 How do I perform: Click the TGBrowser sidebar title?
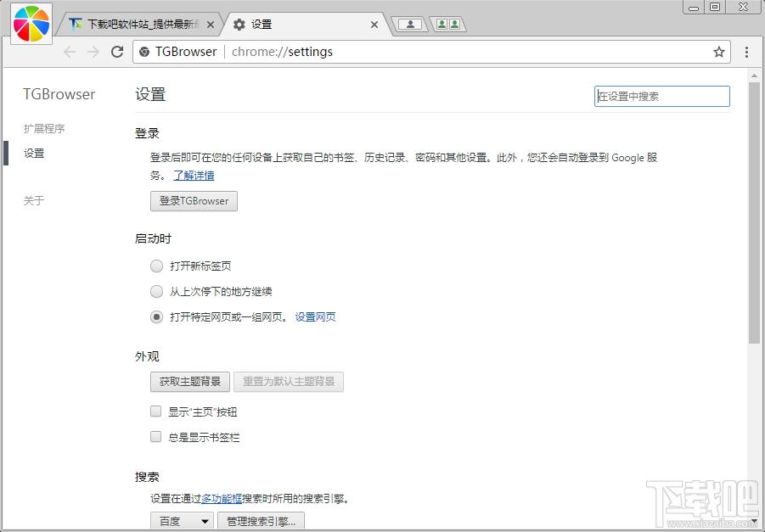[x=59, y=94]
